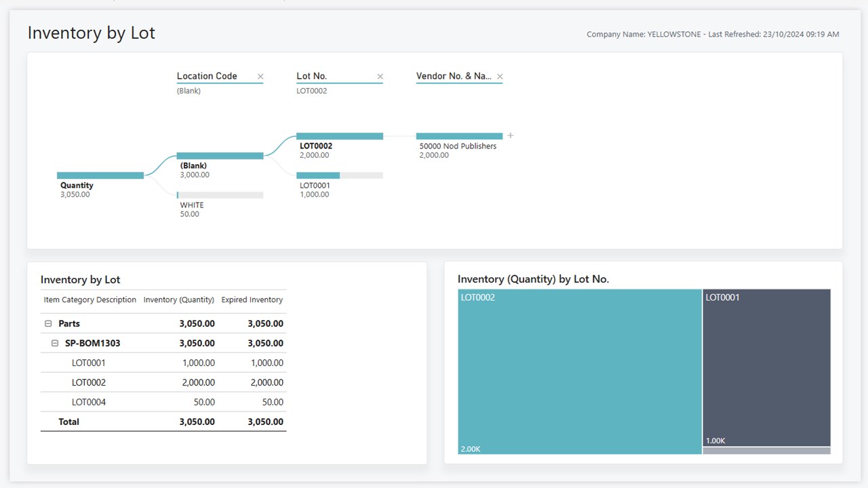Sort by Item Category Description column header
This screenshot has height=488, width=868.
click(90, 300)
